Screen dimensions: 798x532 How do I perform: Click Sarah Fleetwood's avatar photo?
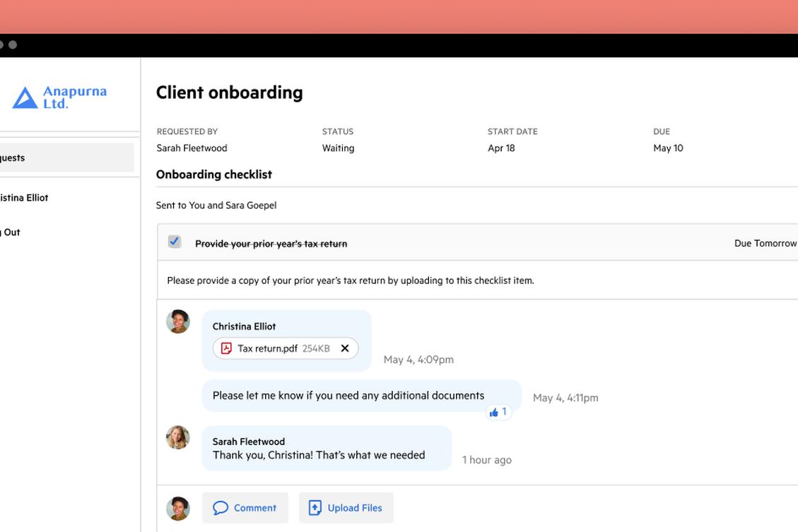point(178,437)
